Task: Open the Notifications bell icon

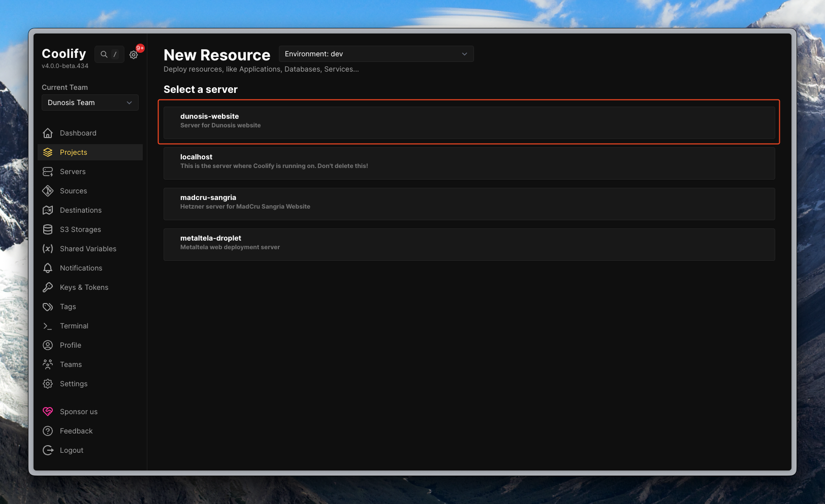Action: pos(48,268)
